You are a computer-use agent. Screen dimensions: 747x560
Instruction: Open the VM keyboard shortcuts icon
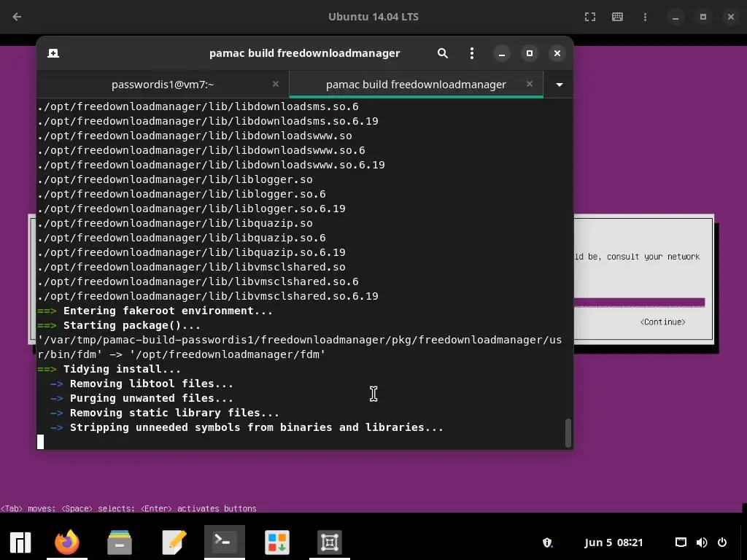(x=617, y=17)
